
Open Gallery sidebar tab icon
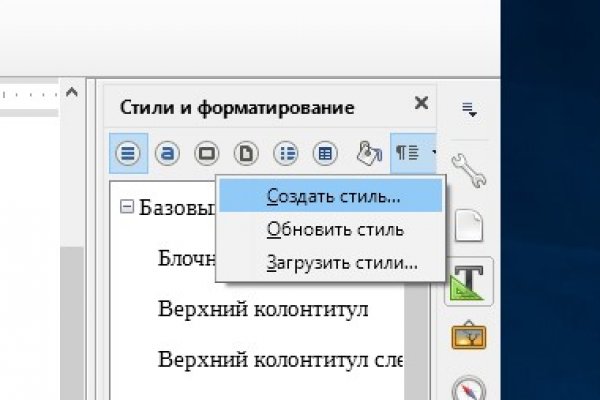(x=469, y=335)
